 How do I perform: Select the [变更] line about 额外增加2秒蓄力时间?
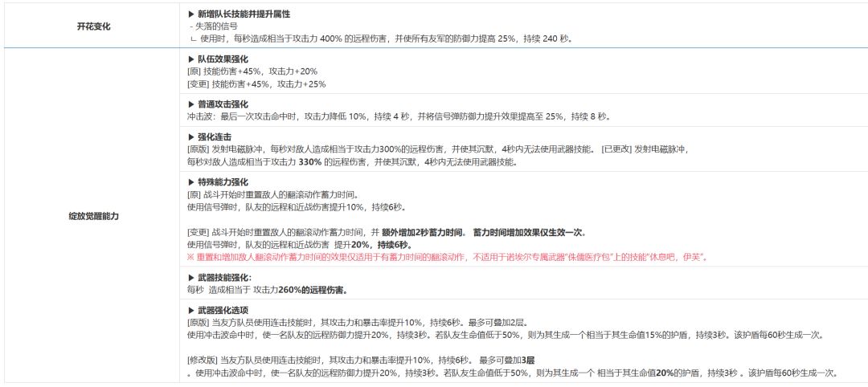[387, 232]
